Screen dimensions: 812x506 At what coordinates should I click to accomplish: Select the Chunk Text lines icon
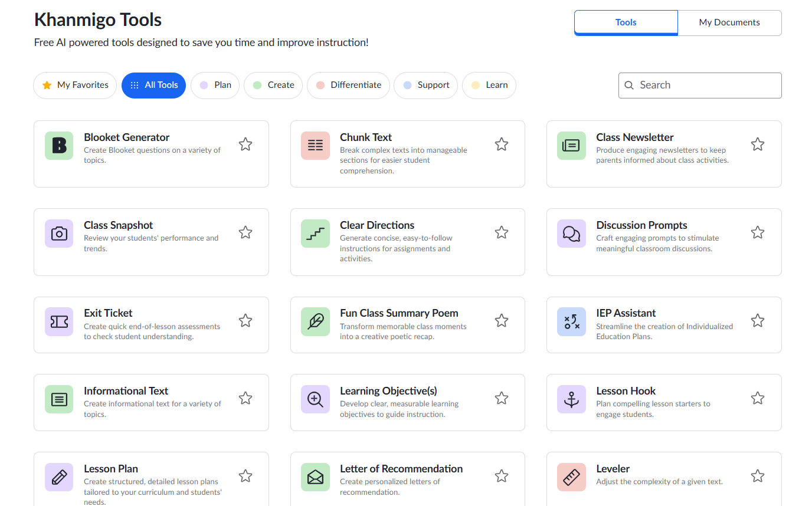[x=315, y=145]
